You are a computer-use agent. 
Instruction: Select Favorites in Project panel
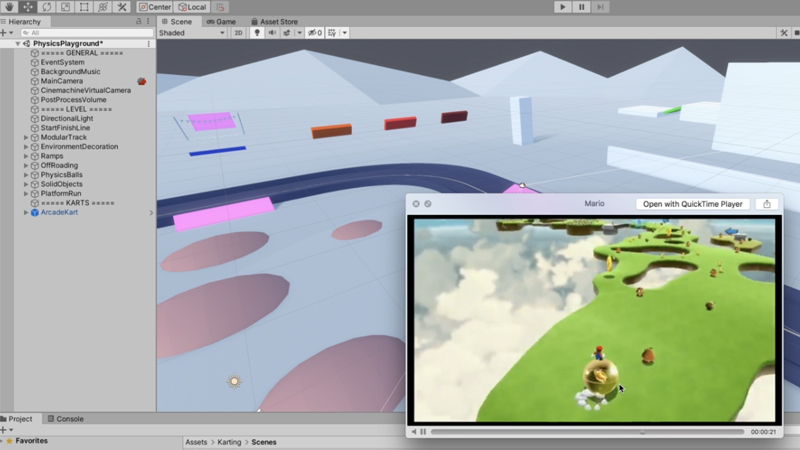[x=31, y=441]
